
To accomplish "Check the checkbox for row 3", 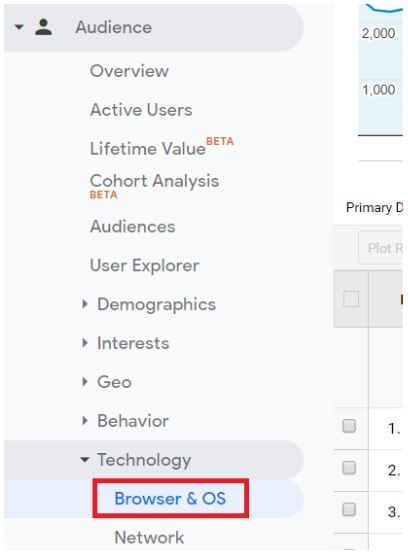I will (349, 509).
